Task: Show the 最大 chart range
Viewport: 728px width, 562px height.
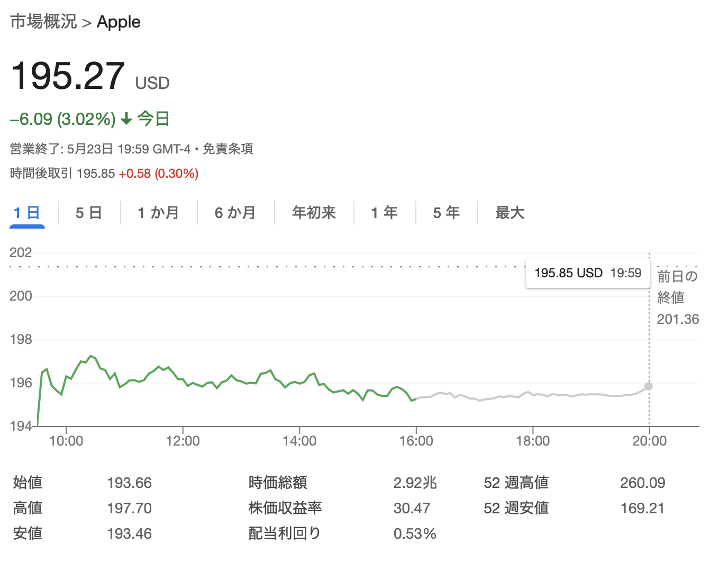Action: (x=509, y=213)
